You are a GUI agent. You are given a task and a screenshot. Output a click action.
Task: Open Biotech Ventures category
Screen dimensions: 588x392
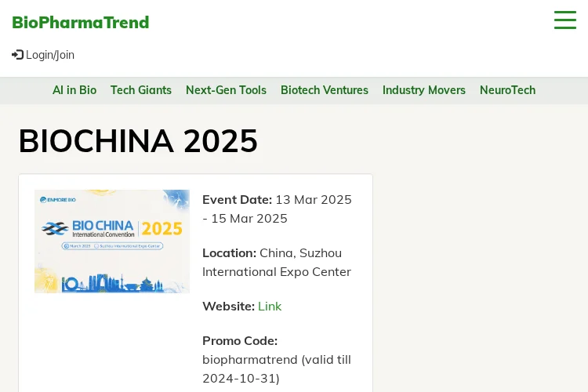tap(325, 90)
